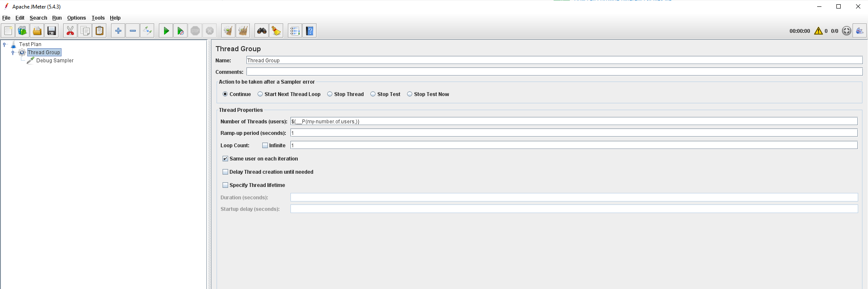Uncheck Same user on each iteration
This screenshot has height=289, width=868.
pos(225,159)
